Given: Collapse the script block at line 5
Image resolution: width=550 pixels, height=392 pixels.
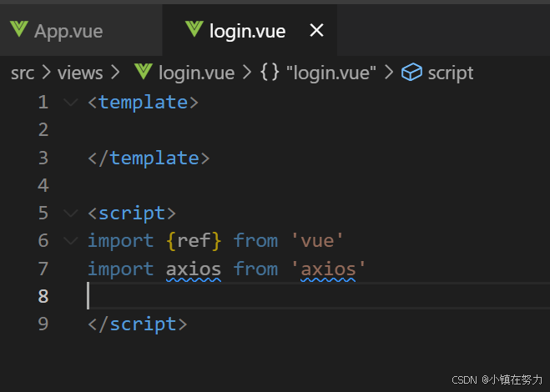Looking at the screenshot, I should (x=70, y=214).
